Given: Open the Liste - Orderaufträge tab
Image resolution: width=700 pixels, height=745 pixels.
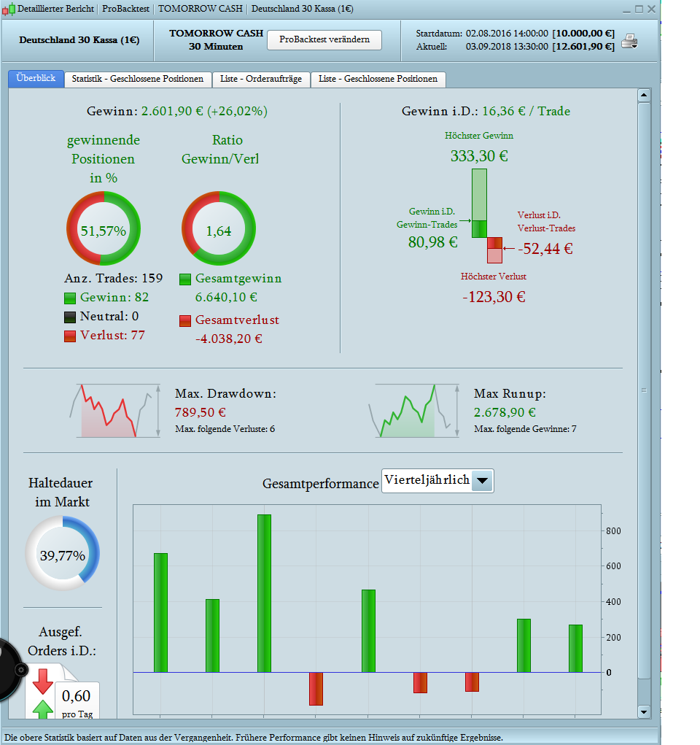Looking at the screenshot, I should pos(261,80).
